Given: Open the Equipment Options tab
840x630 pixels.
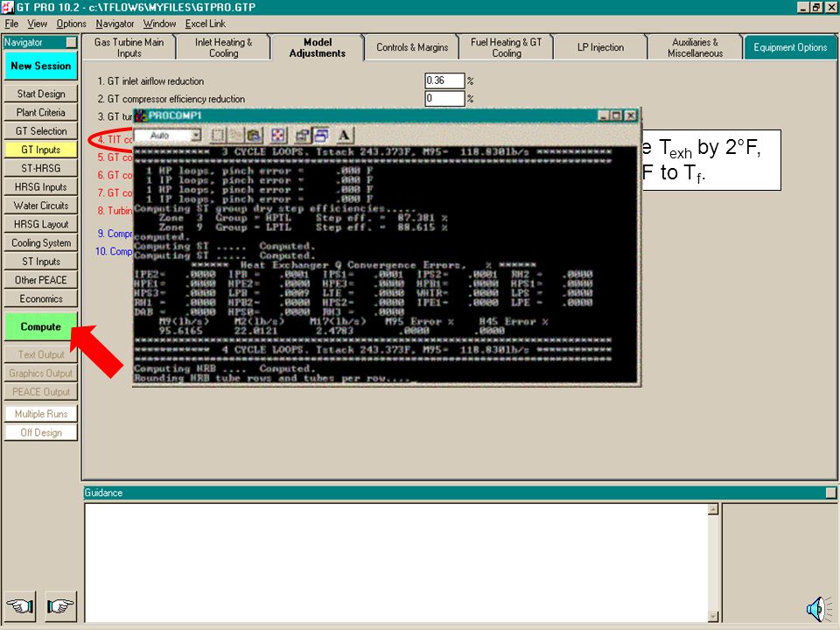Looking at the screenshot, I should [x=790, y=47].
